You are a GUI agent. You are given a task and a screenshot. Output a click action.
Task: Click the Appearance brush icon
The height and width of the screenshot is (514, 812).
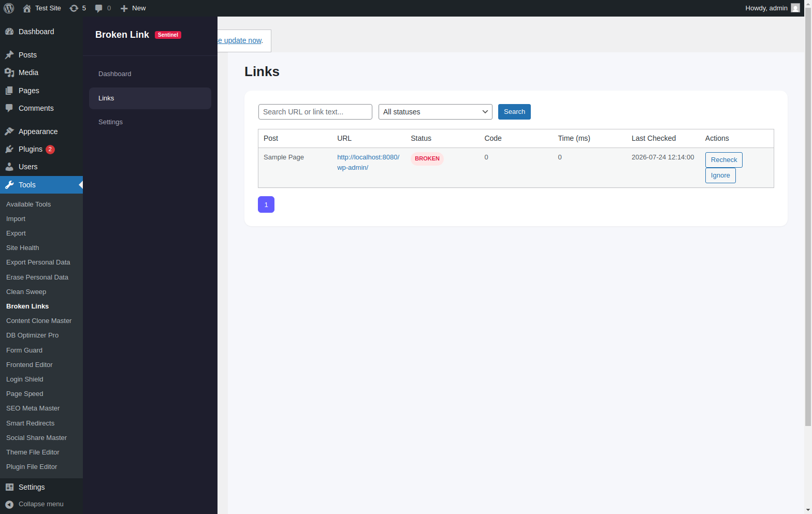coord(9,131)
